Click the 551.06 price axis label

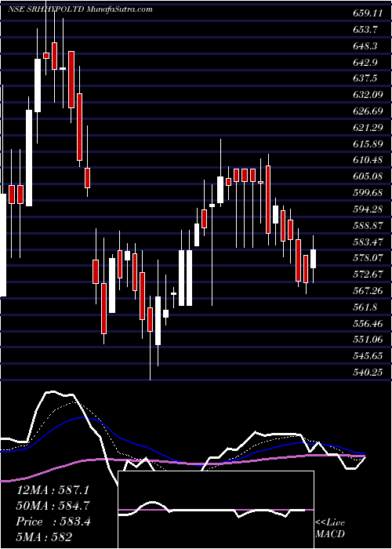(366, 340)
